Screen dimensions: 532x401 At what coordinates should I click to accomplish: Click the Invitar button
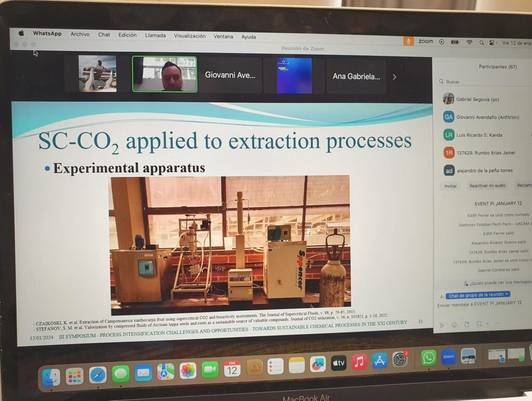[x=450, y=186]
